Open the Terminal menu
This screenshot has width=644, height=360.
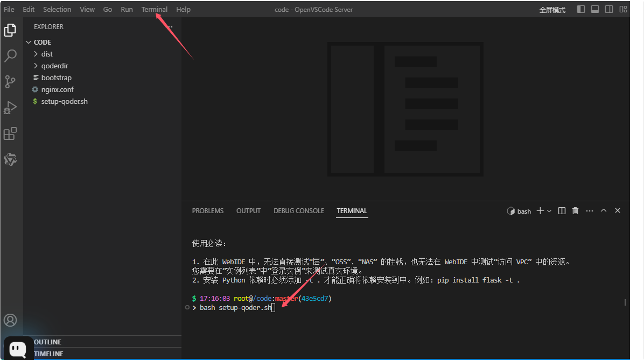coord(154,9)
